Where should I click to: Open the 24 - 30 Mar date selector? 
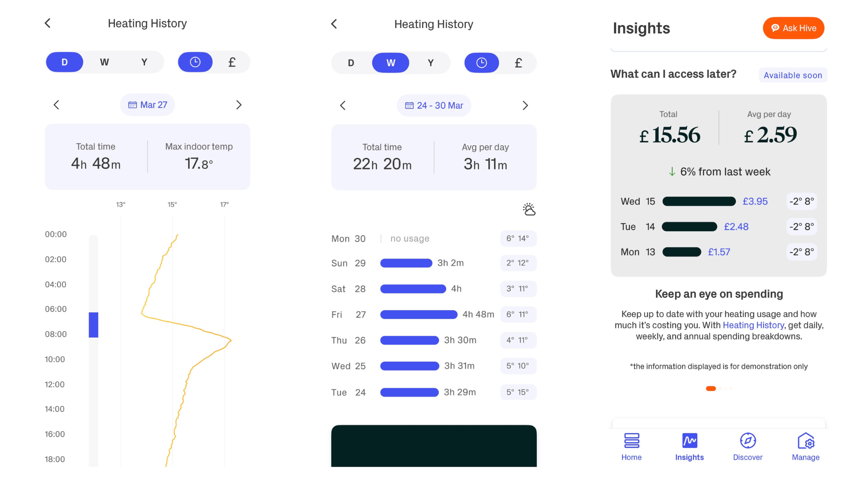(434, 105)
